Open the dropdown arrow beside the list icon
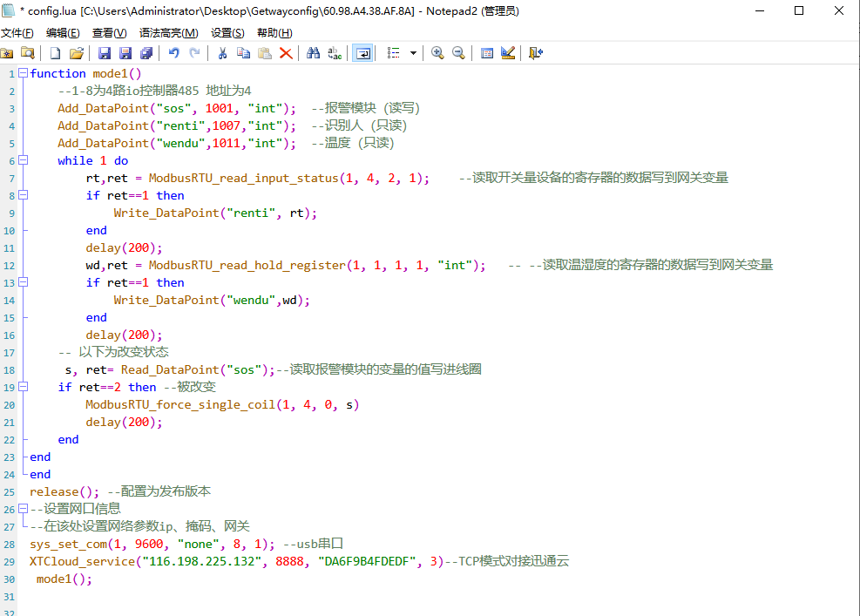The height and width of the screenshot is (616, 860). click(413, 53)
